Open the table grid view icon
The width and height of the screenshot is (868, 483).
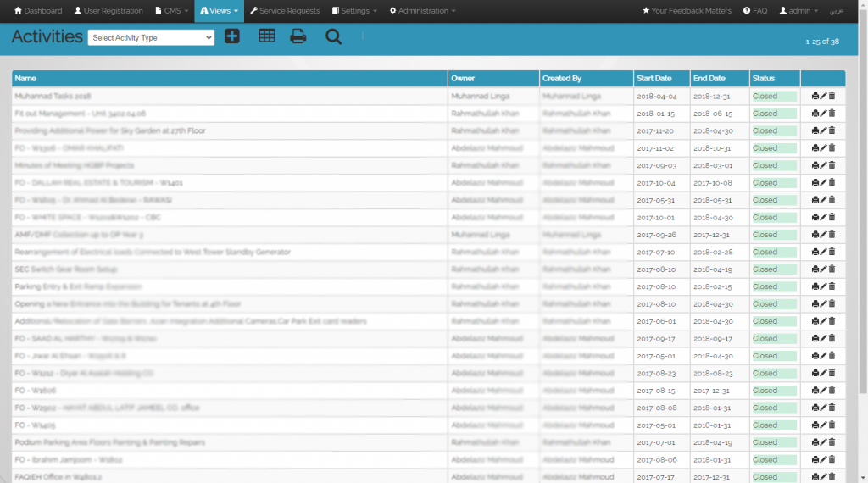(x=266, y=36)
